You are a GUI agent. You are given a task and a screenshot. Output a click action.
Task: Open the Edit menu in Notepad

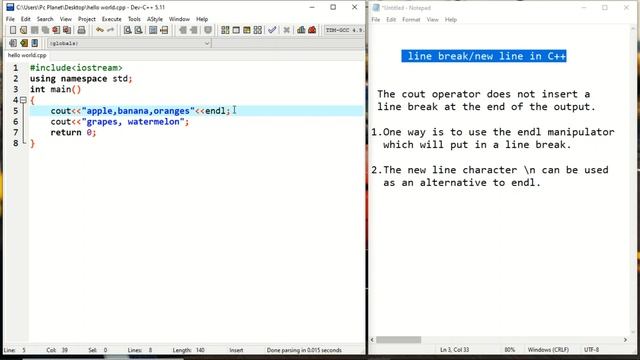(391, 20)
